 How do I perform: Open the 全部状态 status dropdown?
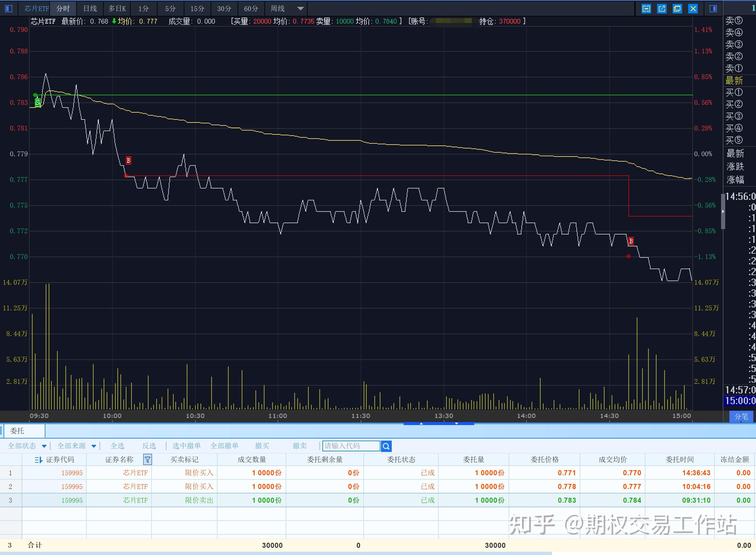tap(27, 446)
